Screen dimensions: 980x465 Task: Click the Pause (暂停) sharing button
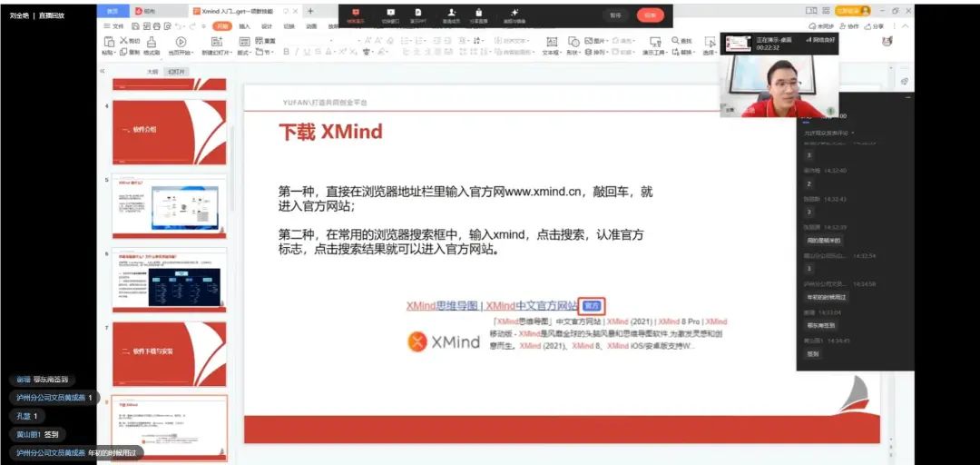click(x=616, y=15)
